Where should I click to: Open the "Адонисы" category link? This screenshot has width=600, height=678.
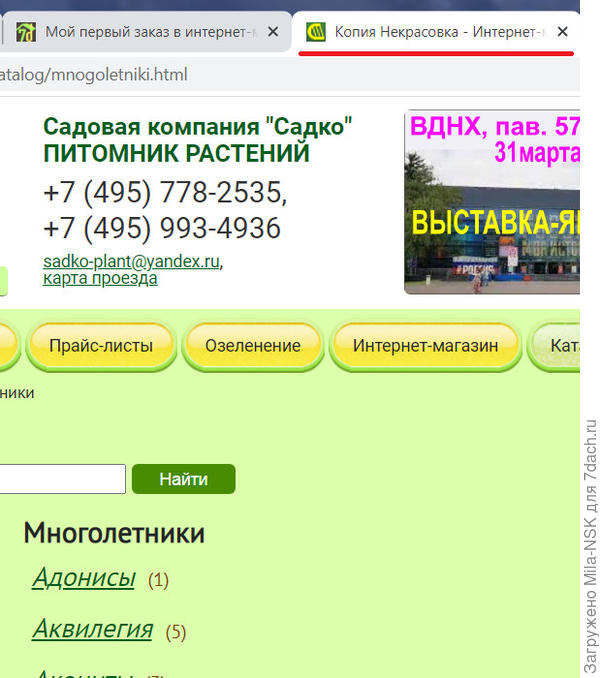(84, 578)
